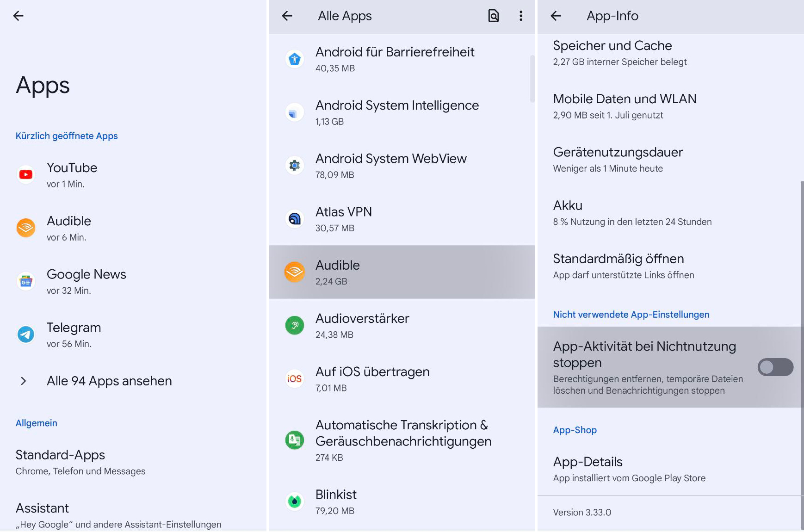Select Android System WebView row
Image resolution: width=804 pixels, height=532 pixels.
[x=402, y=166]
